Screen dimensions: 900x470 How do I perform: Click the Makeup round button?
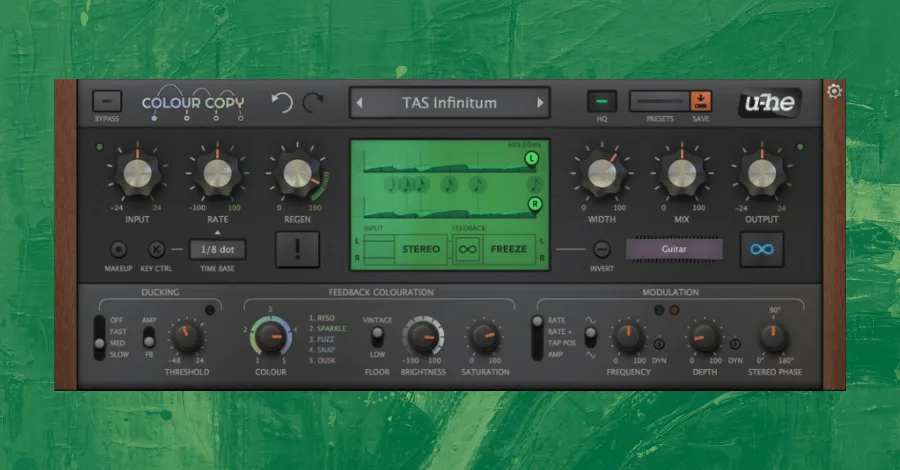click(x=118, y=249)
